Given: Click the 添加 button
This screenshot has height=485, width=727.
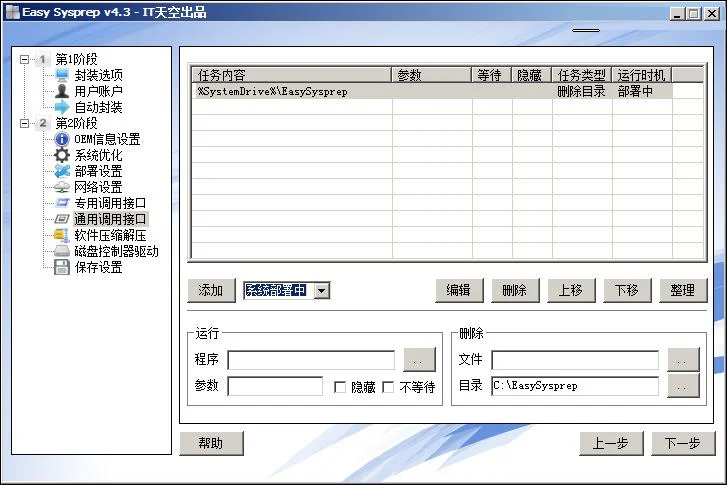Looking at the screenshot, I should 211,290.
